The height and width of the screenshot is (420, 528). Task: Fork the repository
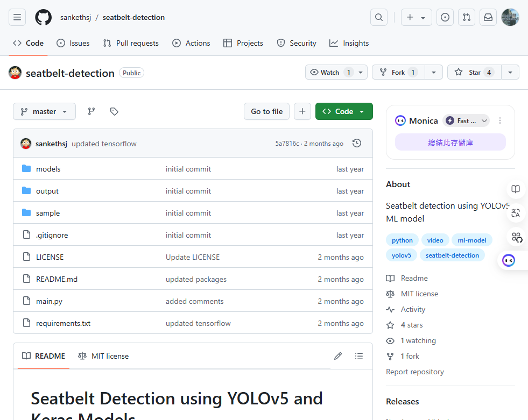click(398, 73)
